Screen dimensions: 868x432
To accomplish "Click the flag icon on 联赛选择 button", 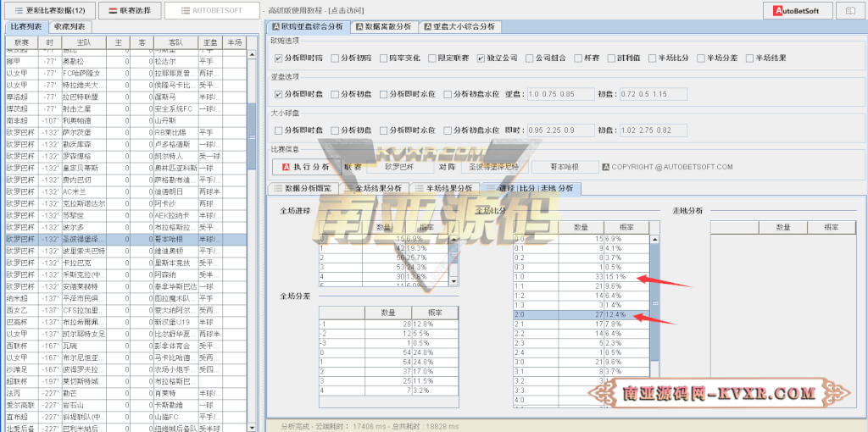I will (x=113, y=10).
